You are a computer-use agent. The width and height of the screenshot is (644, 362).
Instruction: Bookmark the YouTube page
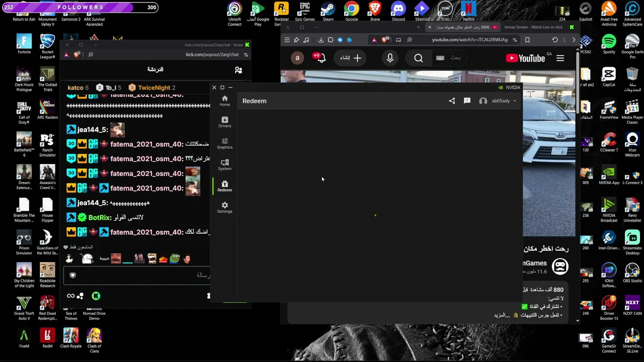527,40
